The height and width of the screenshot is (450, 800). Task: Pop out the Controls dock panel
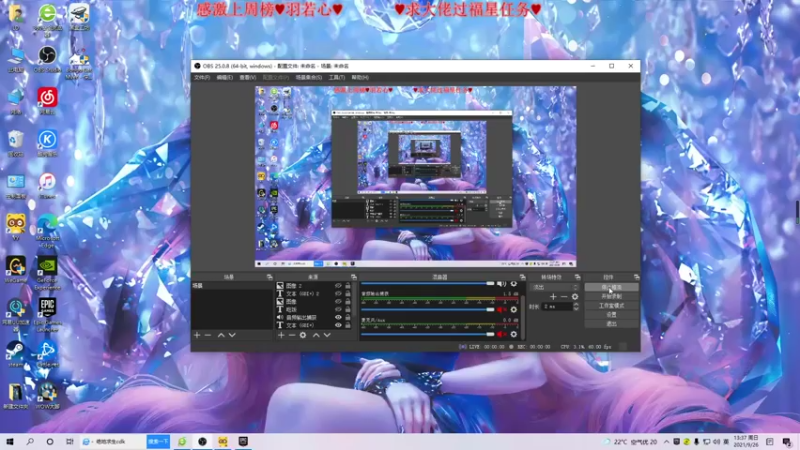[x=636, y=277]
